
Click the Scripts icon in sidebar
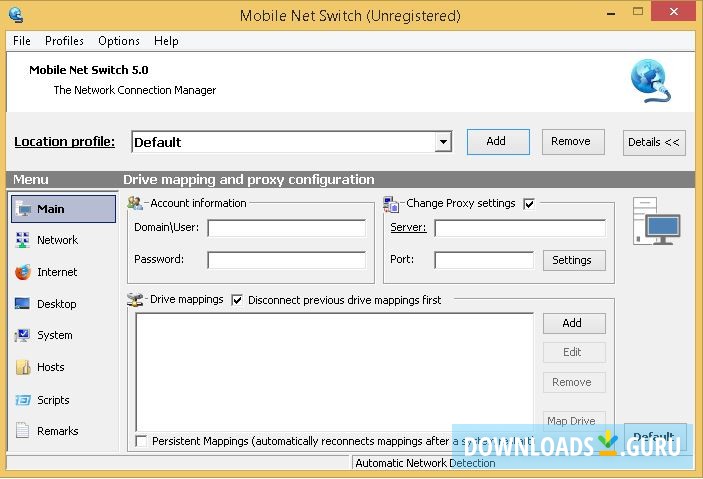coord(22,400)
